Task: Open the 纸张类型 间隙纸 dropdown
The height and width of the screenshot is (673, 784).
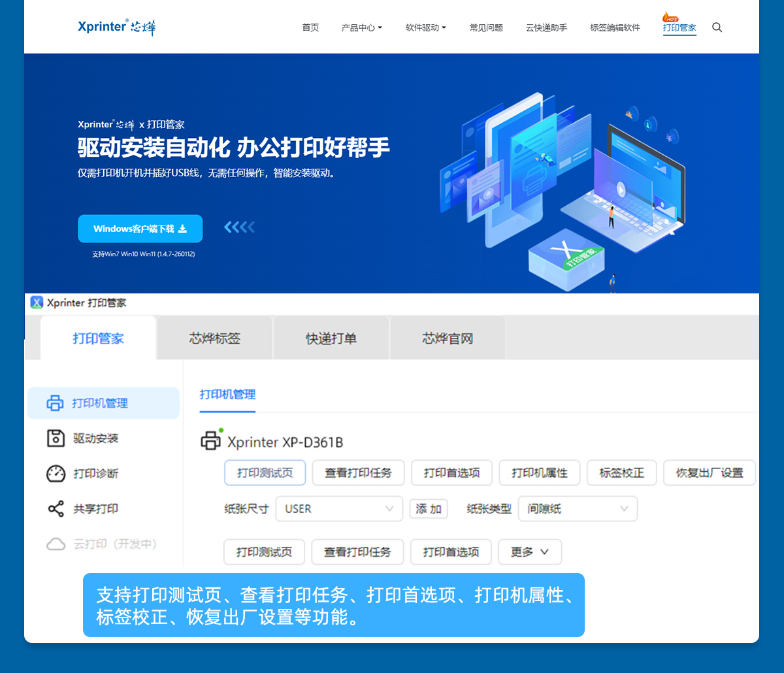Action: [x=578, y=509]
